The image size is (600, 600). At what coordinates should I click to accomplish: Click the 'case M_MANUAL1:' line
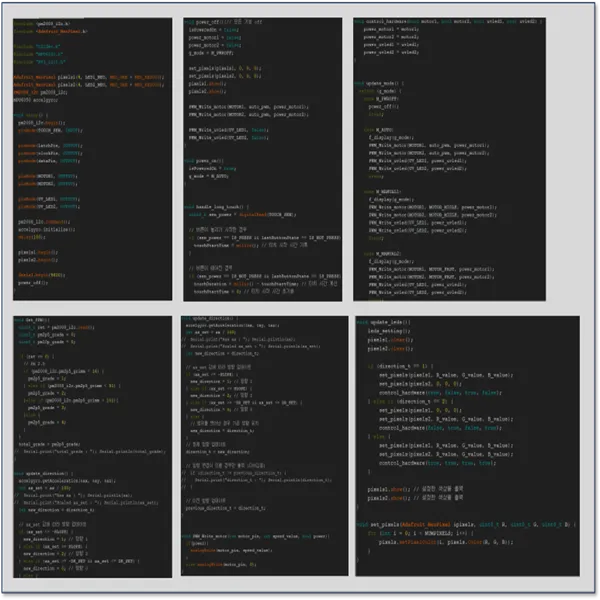382,191
